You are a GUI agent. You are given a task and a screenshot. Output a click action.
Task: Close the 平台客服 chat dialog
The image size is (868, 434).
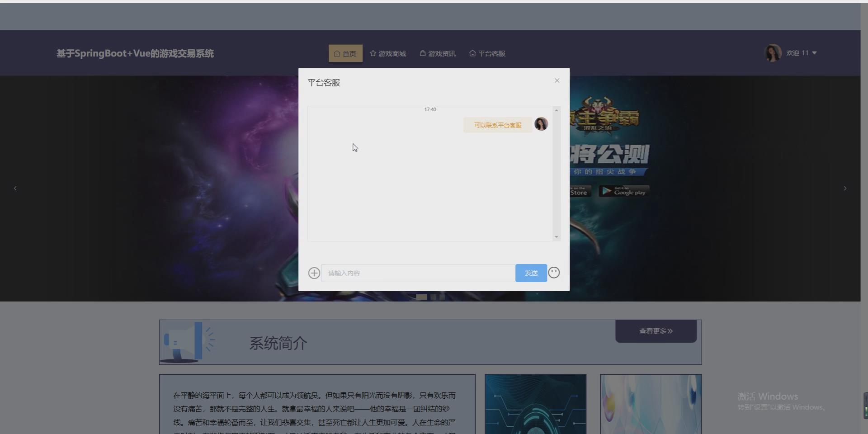pyautogui.click(x=557, y=80)
